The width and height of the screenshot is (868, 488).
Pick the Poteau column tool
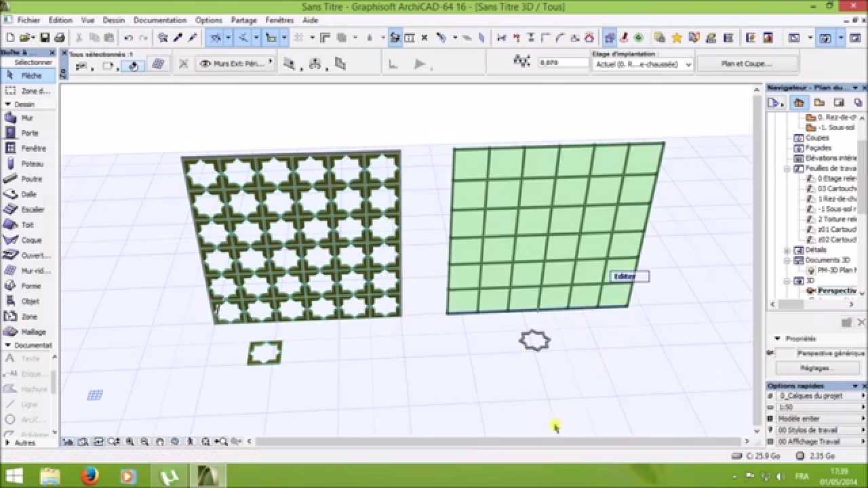(27, 163)
